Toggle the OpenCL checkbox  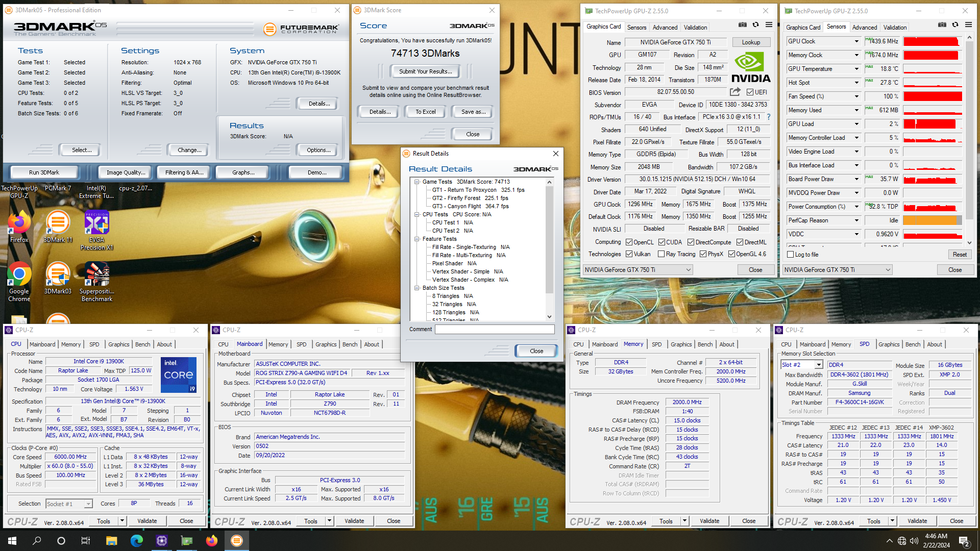coord(629,242)
